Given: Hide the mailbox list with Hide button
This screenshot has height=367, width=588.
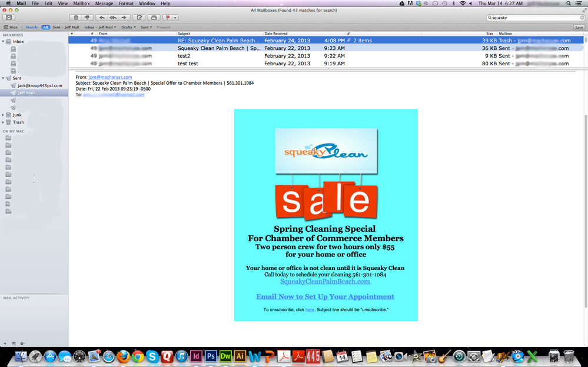Looking at the screenshot, I should tap(11, 28).
